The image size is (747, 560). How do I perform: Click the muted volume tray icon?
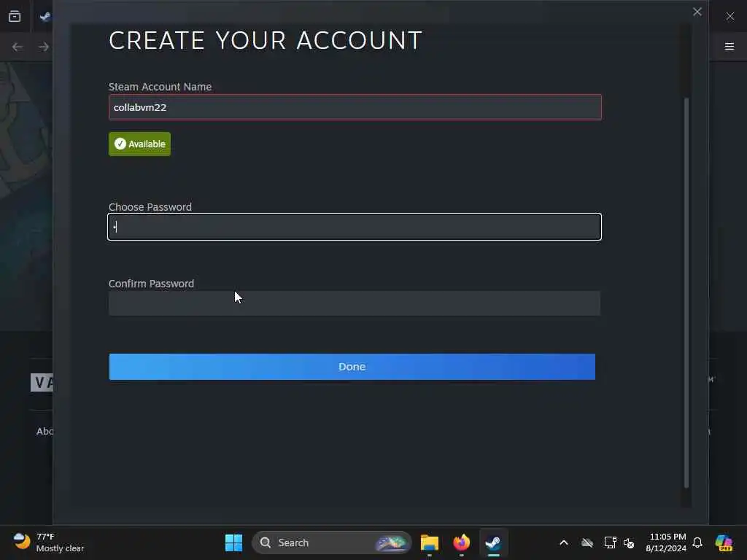pos(629,542)
